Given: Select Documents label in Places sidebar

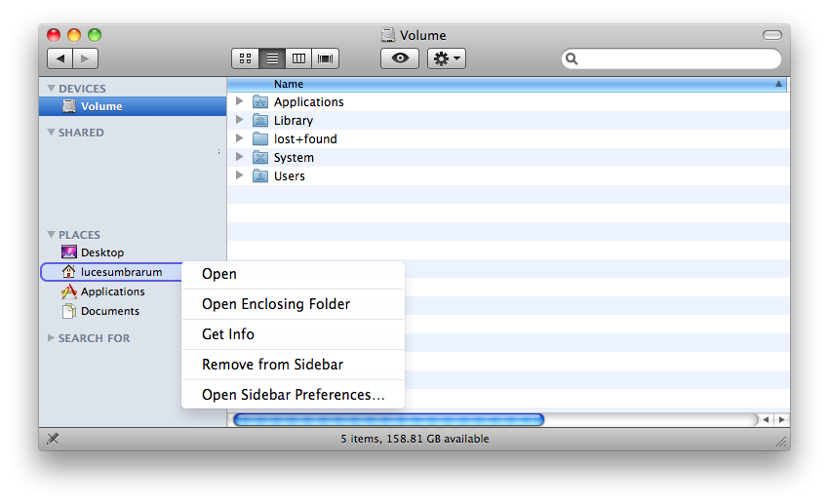Looking at the screenshot, I should (110, 311).
